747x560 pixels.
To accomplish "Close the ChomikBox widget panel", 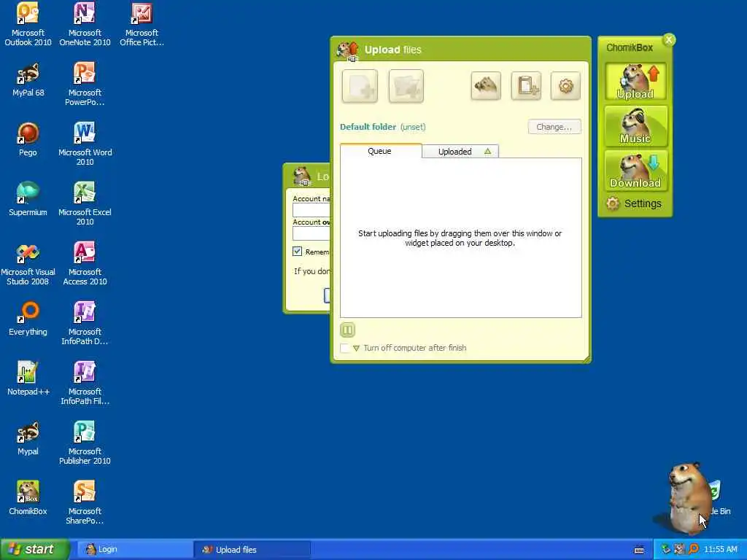I will tap(669, 40).
